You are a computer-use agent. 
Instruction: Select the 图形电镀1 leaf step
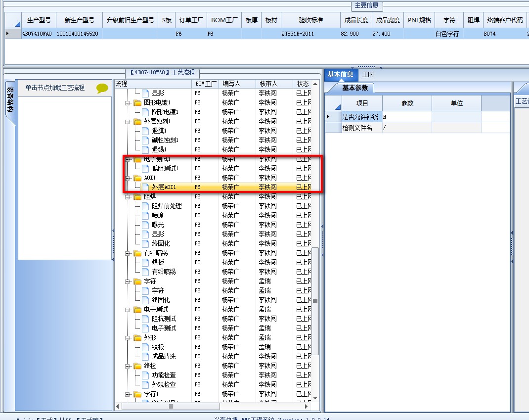click(x=165, y=112)
